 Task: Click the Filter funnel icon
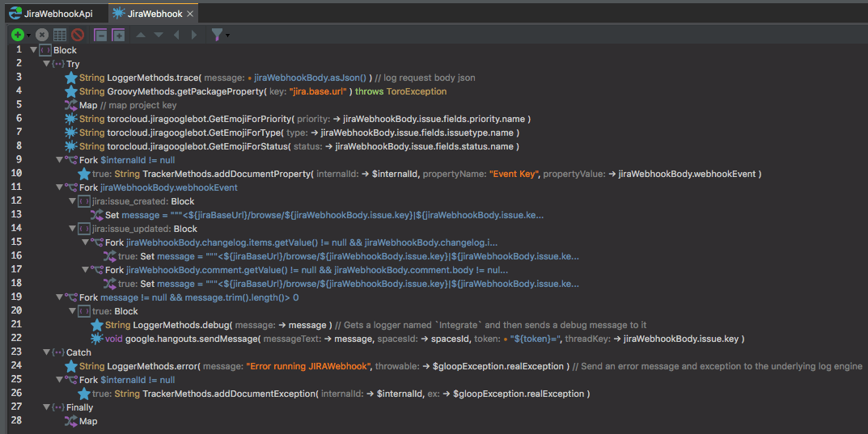tap(217, 35)
